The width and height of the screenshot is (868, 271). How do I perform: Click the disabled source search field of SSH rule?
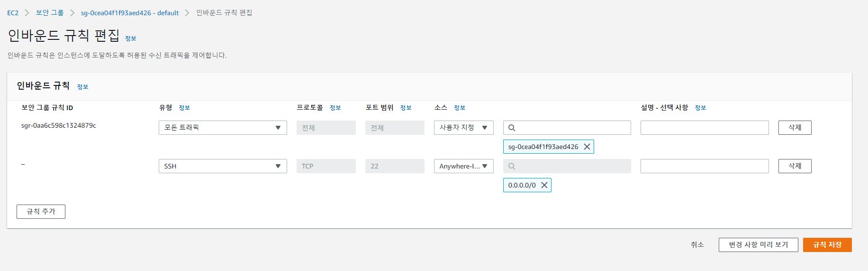(x=567, y=166)
